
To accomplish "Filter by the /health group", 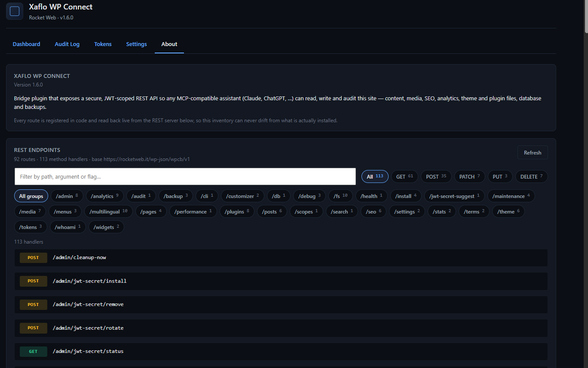I will click(x=371, y=196).
